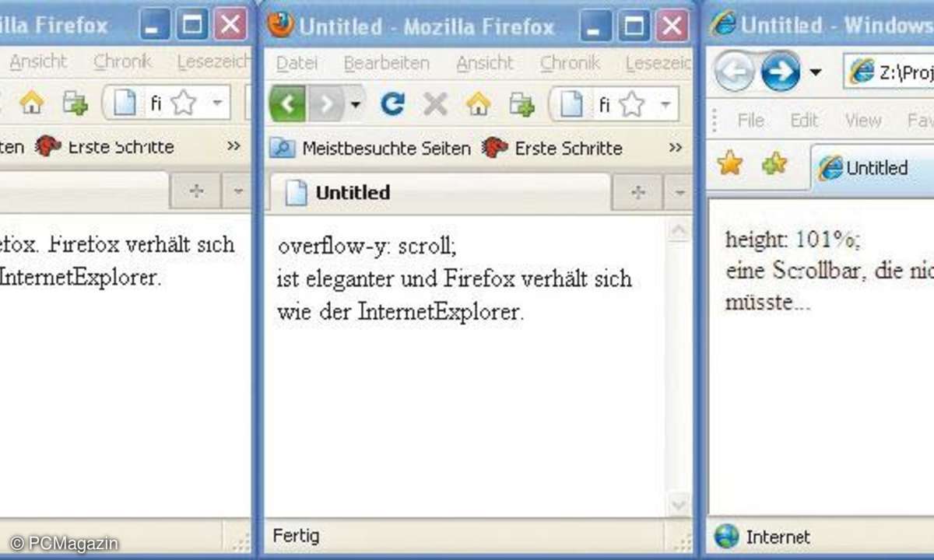934x560 pixels.
Task: Open Home page in the middle Firefox window
Action: coord(478,103)
